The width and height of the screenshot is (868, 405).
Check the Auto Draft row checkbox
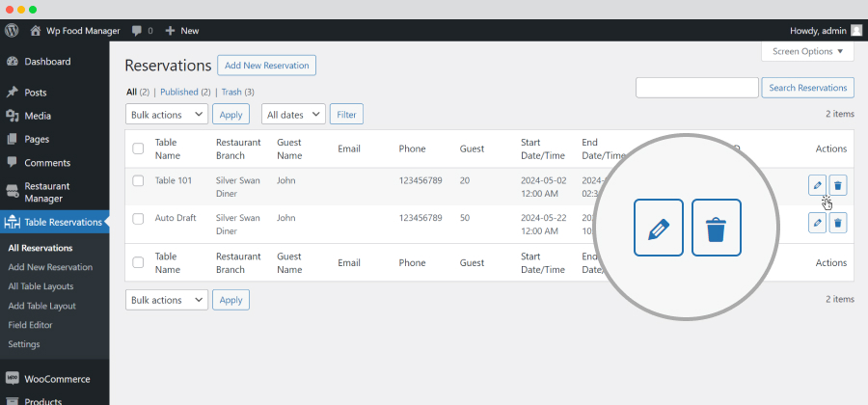coord(138,219)
